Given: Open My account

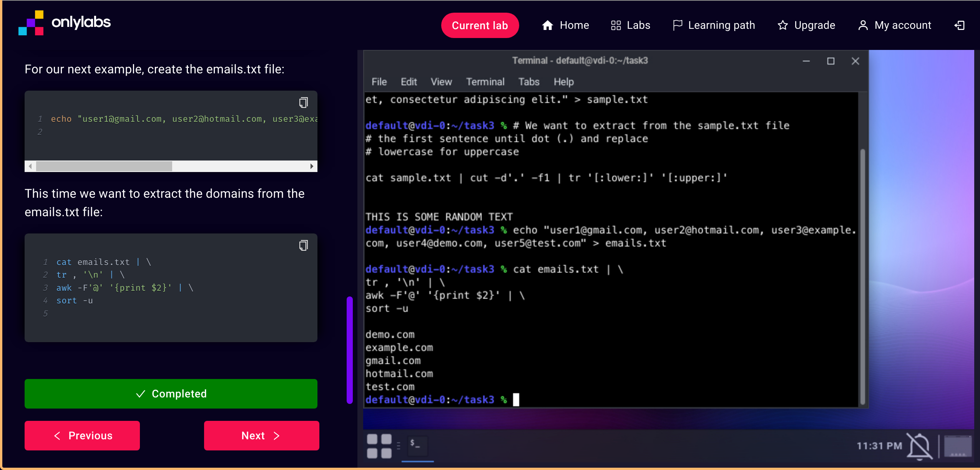Looking at the screenshot, I should coord(895,25).
